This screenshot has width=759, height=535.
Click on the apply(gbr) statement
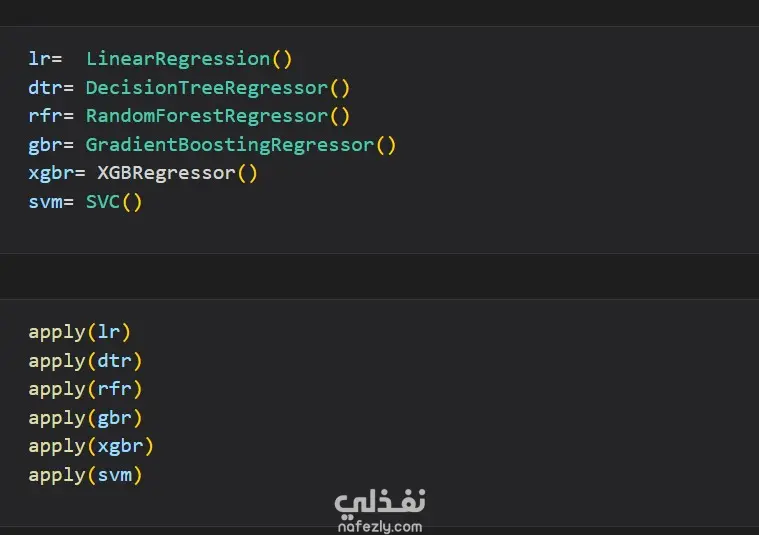pos(85,417)
